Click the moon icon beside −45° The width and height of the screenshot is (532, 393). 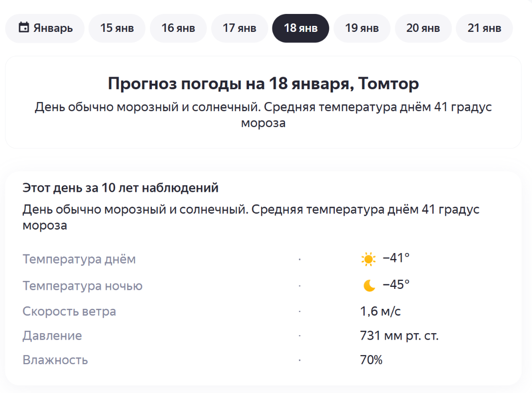369,285
